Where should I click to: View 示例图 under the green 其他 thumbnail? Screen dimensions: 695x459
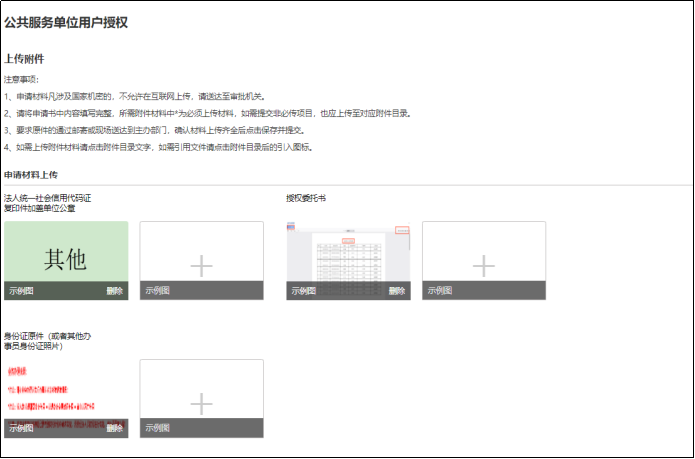(21, 291)
